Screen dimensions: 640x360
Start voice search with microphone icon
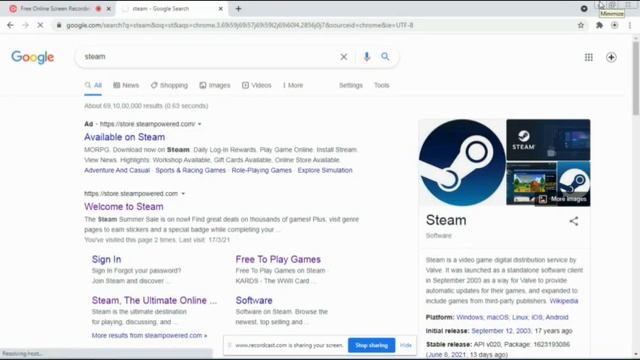(367, 57)
